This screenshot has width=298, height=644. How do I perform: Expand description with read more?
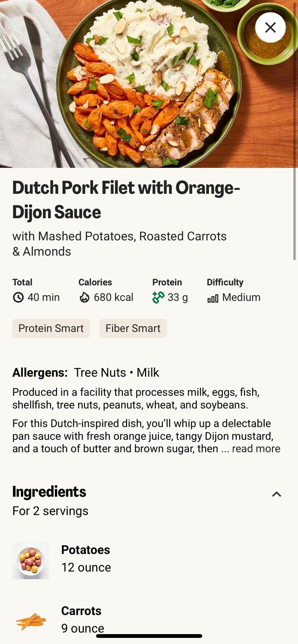click(256, 449)
